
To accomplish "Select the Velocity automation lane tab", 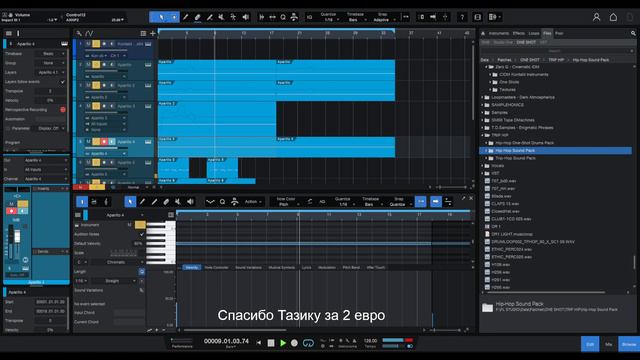I will (191, 267).
